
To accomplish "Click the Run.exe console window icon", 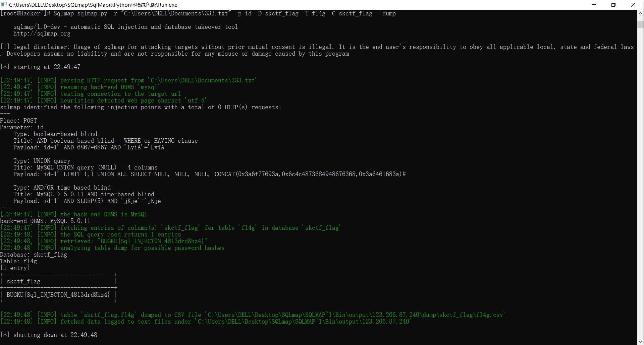I will point(4,5).
